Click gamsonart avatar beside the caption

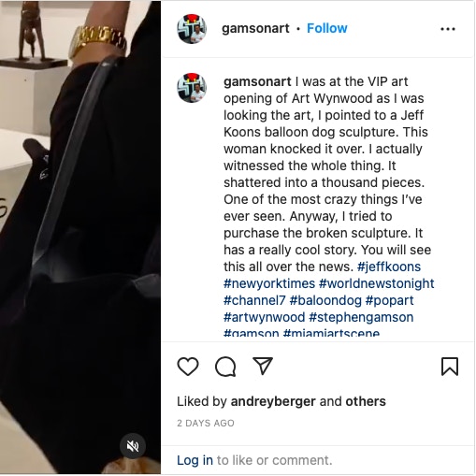coord(192,88)
